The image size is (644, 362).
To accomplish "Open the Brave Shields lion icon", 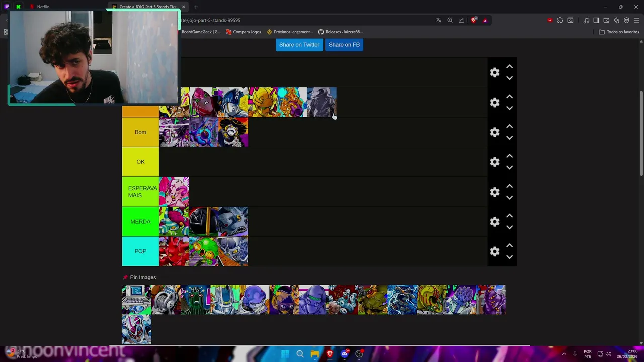I will (473, 20).
